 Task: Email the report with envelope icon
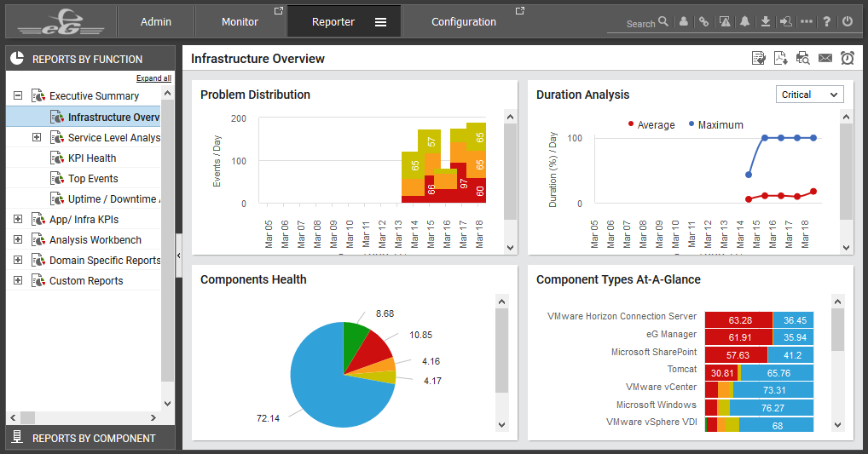[825, 58]
